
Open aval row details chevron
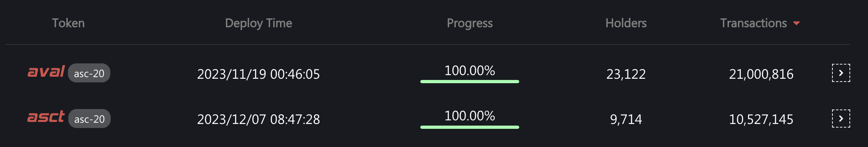click(841, 73)
